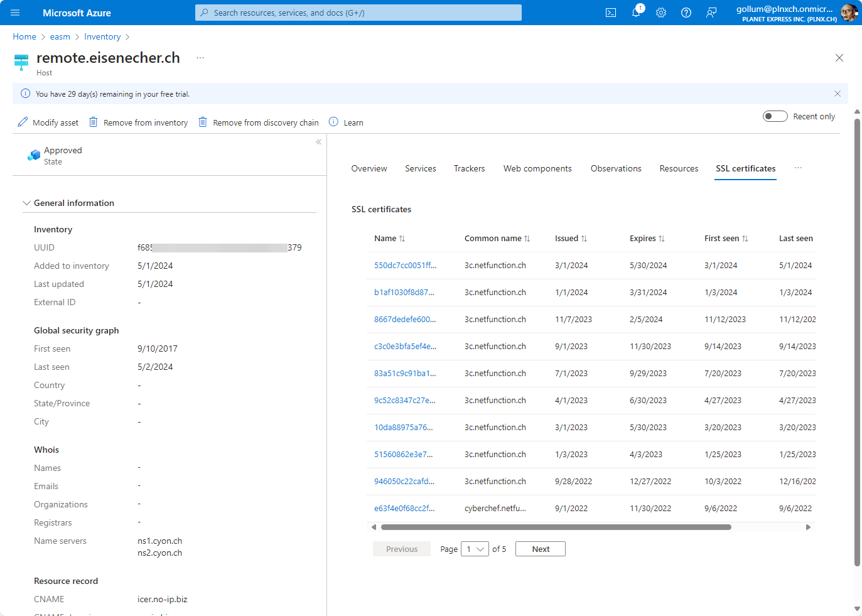Switch to the Web components tab
The height and width of the screenshot is (616, 862).
pyautogui.click(x=537, y=168)
